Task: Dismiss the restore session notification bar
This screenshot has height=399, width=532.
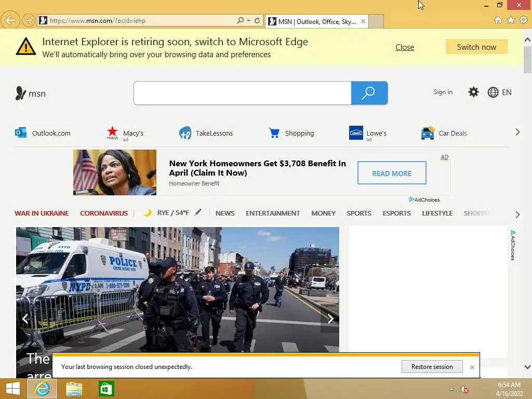Action: point(472,367)
